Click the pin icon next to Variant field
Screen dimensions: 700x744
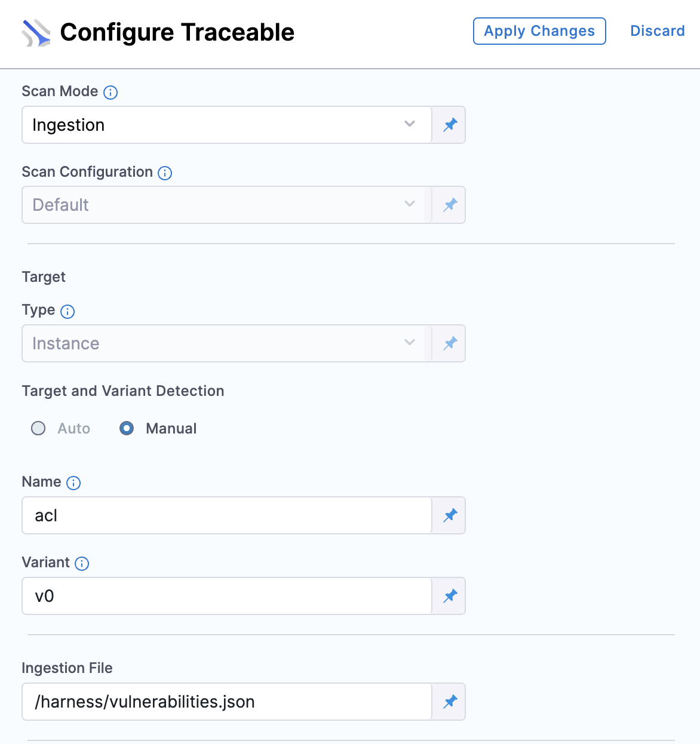pos(450,596)
